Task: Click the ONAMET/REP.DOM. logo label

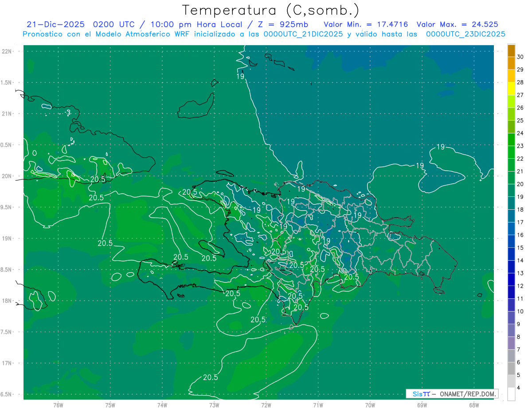Action: (x=452, y=394)
